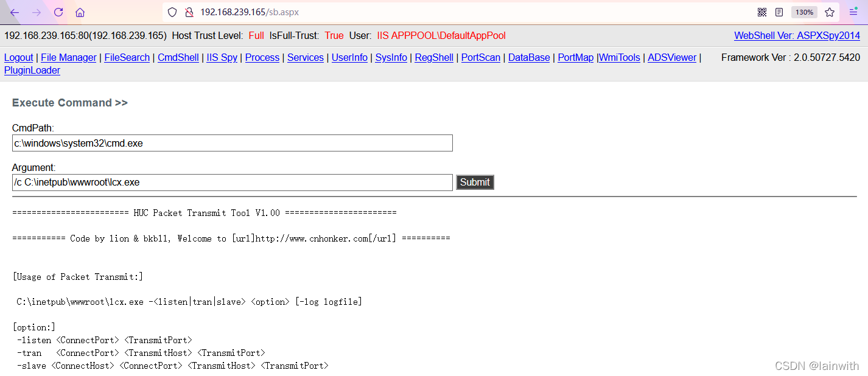Select the 'IIS APPPOOL\DefaultAppPool' user text

[x=441, y=36]
